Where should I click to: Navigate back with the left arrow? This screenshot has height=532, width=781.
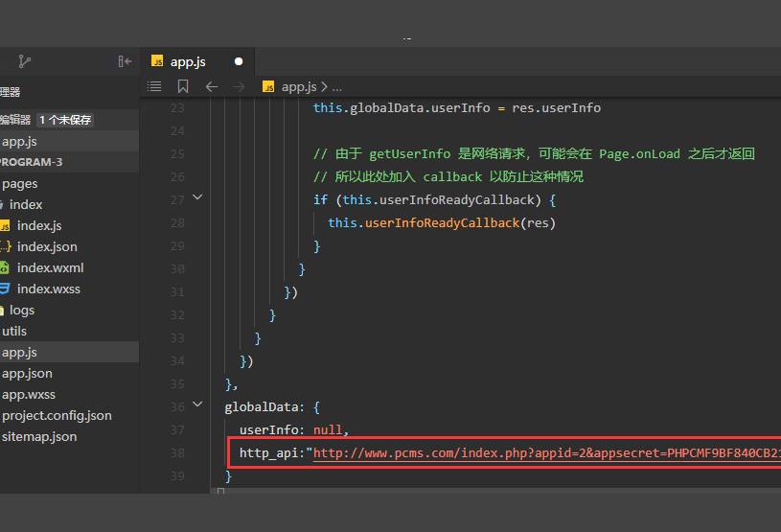[x=212, y=86]
